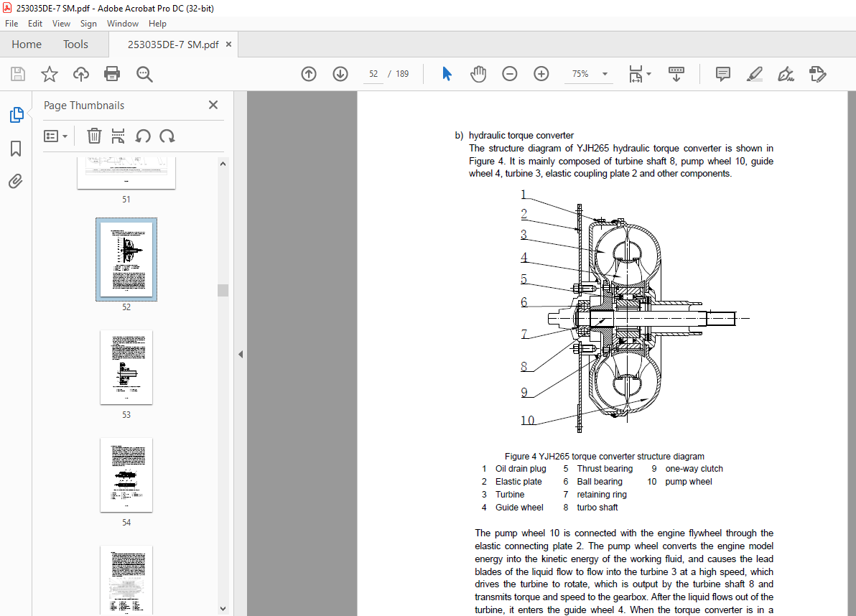Switch to the Home tab
This screenshot has width=856, height=616.
tap(27, 45)
